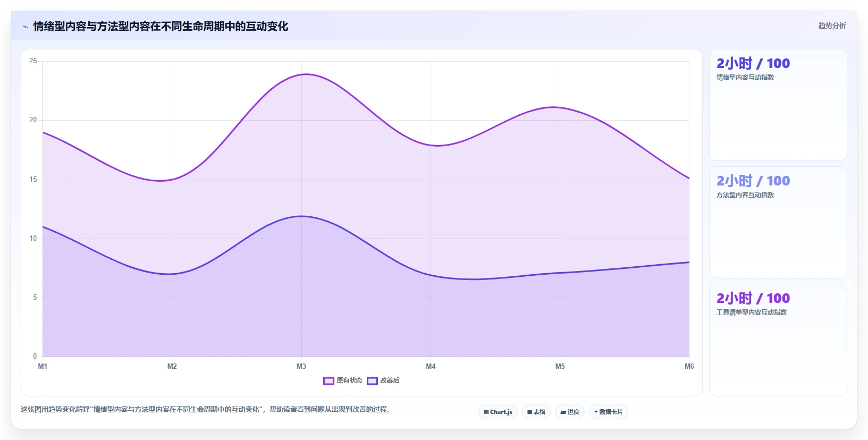Click the 20 y-axis value
The image size is (868, 440).
[33, 120]
